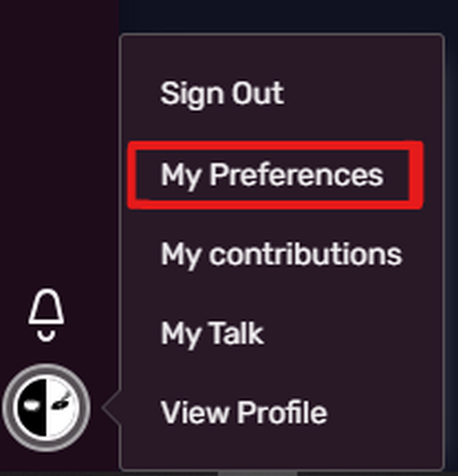Tap the white bell outline icon

click(46, 316)
